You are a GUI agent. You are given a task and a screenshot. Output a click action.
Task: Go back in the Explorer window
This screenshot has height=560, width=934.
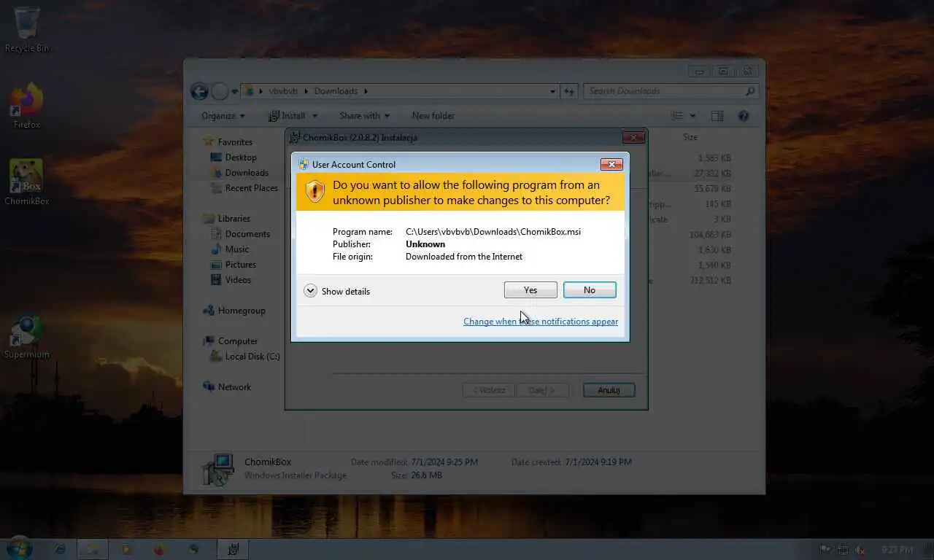(199, 91)
